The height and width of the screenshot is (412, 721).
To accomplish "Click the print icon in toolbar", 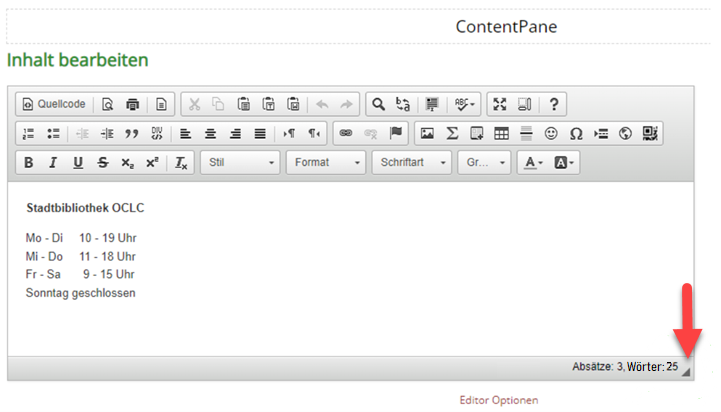I will tap(132, 104).
